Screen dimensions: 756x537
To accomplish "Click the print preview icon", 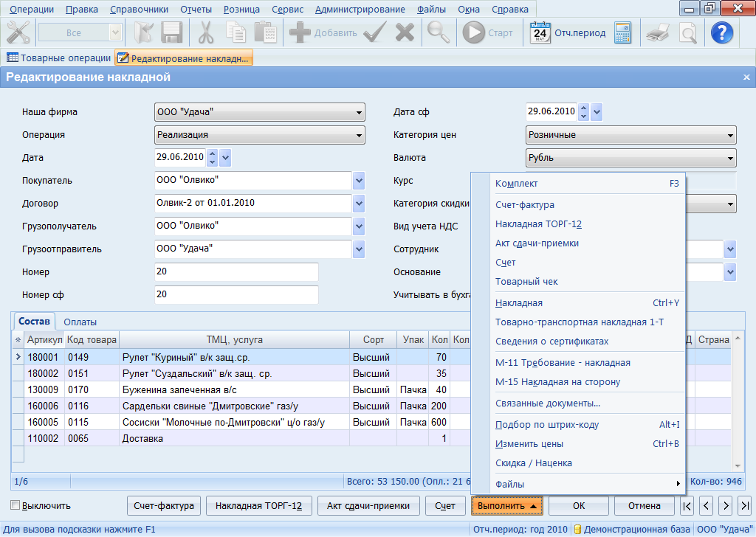I will 687,33.
